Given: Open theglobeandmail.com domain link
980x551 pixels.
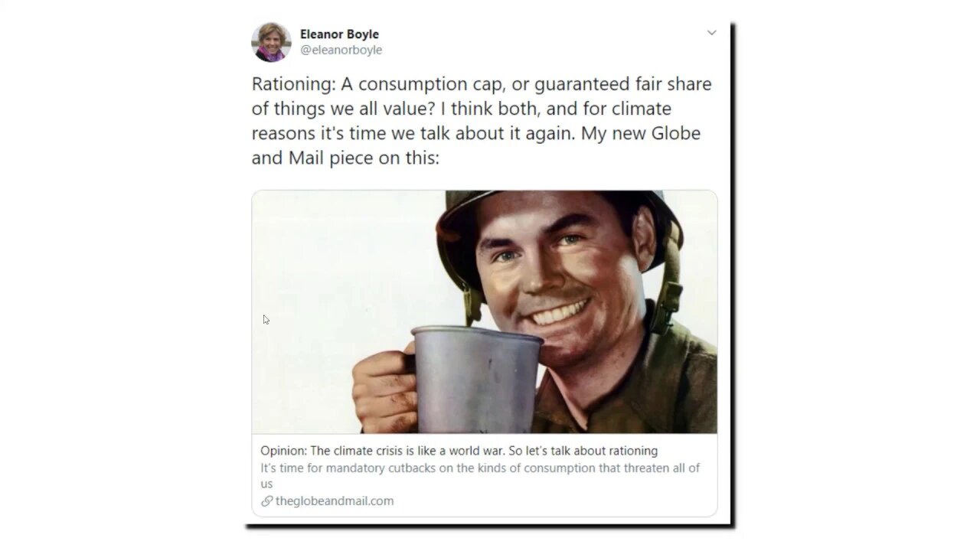Looking at the screenshot, I should 335,501.
